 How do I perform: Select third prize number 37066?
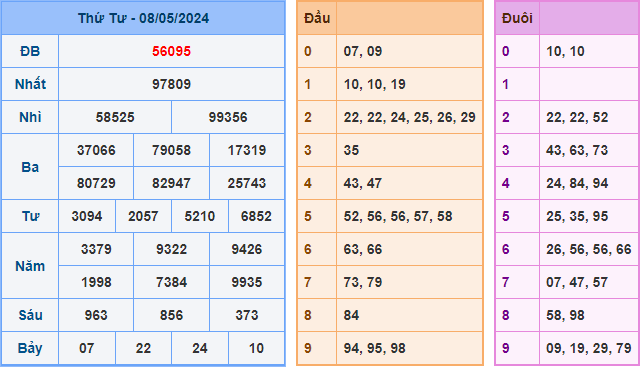pyautogui.click(x=96, y=150)
